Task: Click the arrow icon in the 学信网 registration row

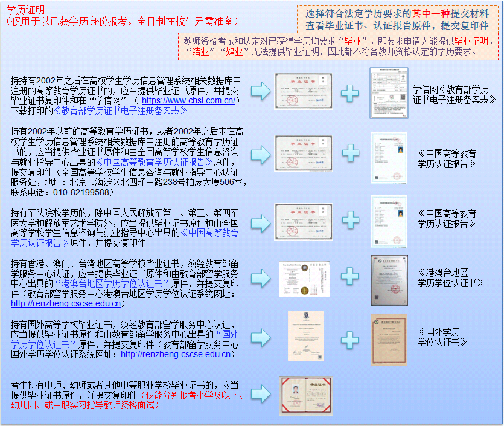Action: click(x=261, y=92)
